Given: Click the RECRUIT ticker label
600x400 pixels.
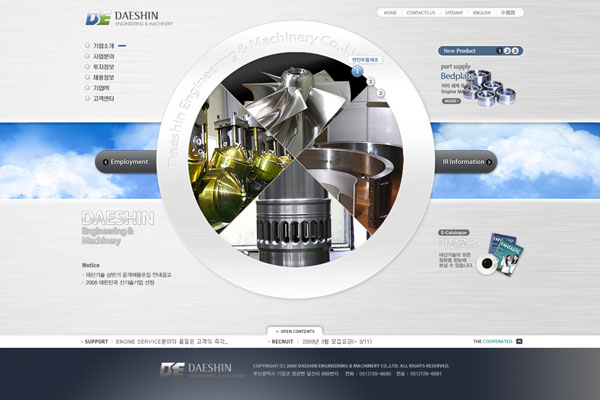Looking at the screenshot, I should (281, 341).
